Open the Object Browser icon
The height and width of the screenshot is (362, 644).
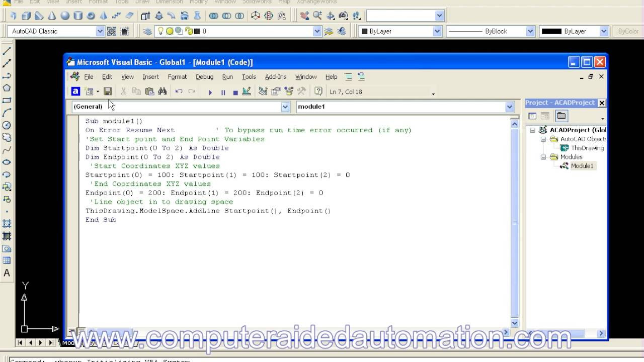[289, 92]
